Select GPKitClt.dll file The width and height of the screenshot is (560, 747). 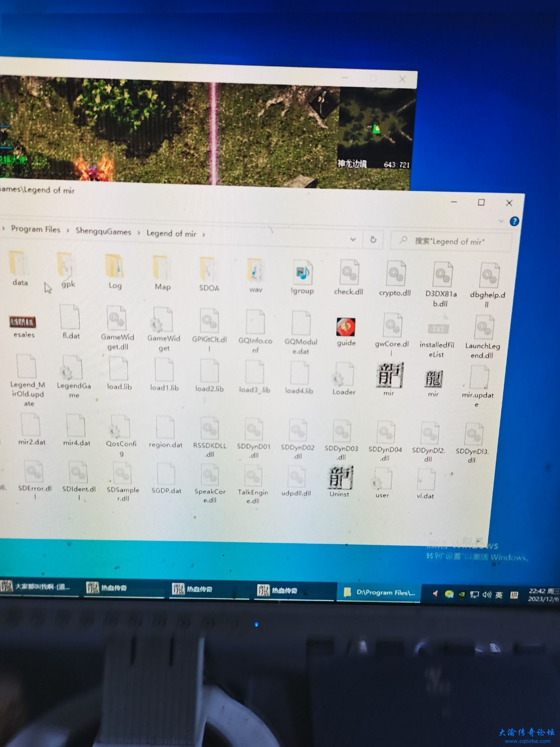tap(210, 331)
